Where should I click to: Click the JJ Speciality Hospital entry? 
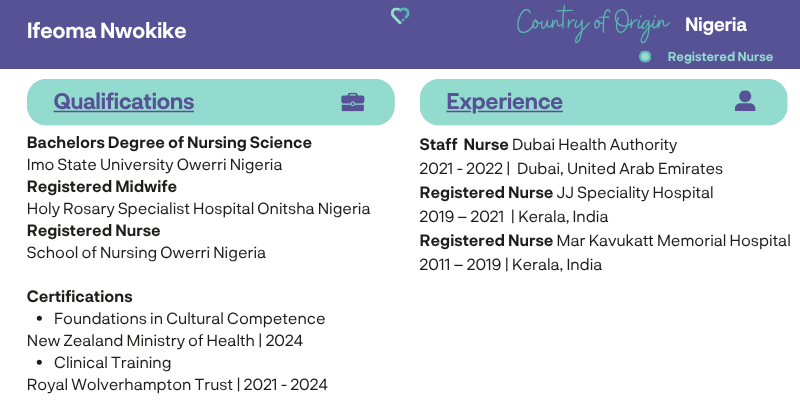(x=566, y=193)
